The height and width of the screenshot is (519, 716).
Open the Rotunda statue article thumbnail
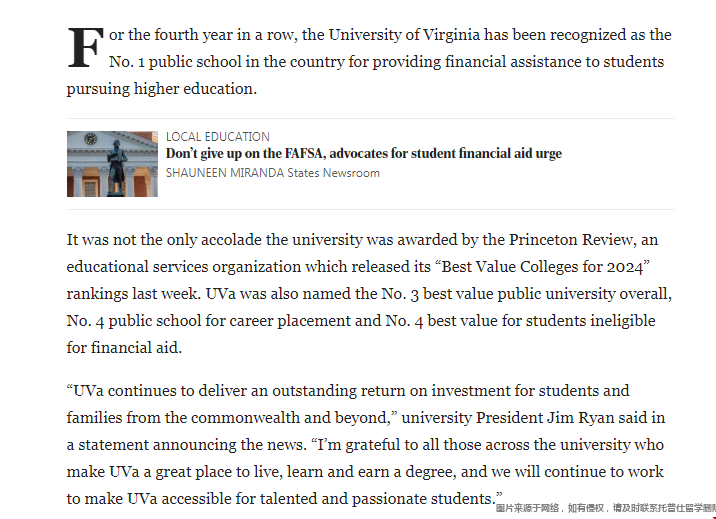pos(112,164)
